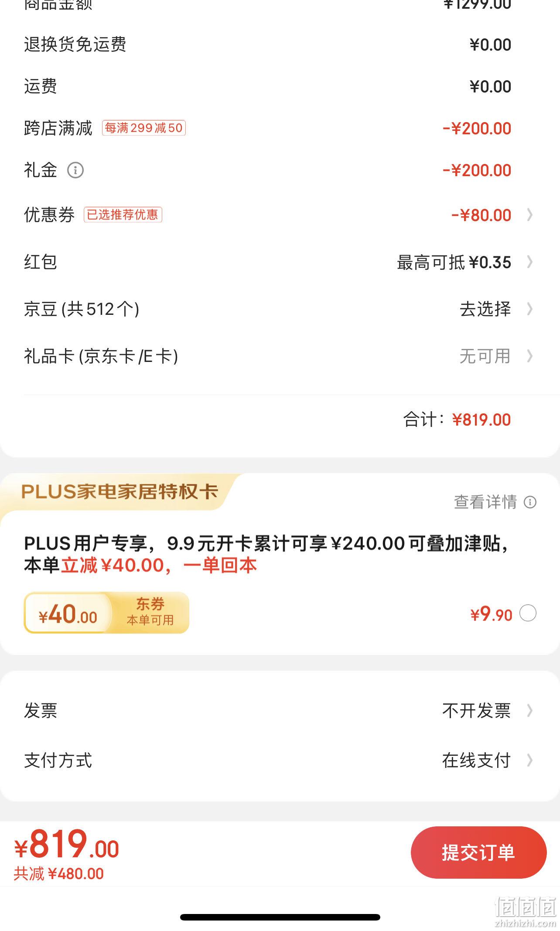Tap the -¥80.00 coupon discount amount
This screenshot has height=931, width=560.
click(x=481, y=215)
